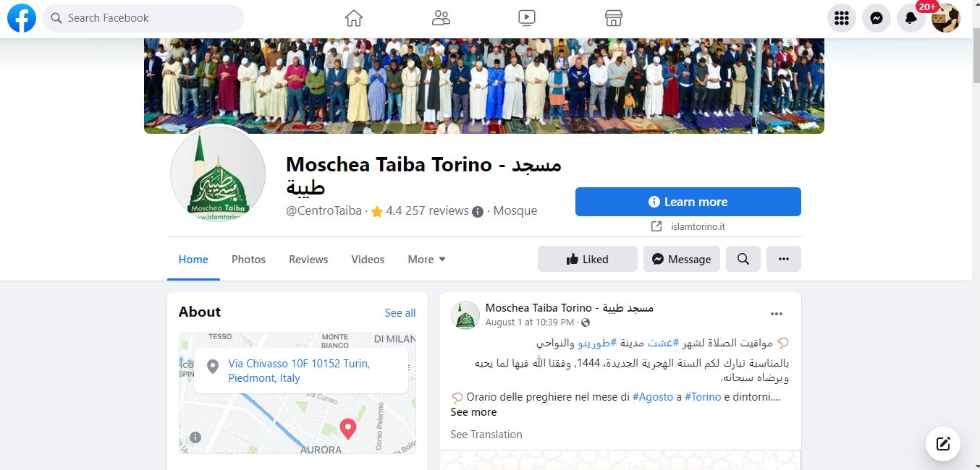This screenshot has width=980, height=470.
Task: Expand the More tab dropdown
Action: pyautogui.click(x=426, y=259)
